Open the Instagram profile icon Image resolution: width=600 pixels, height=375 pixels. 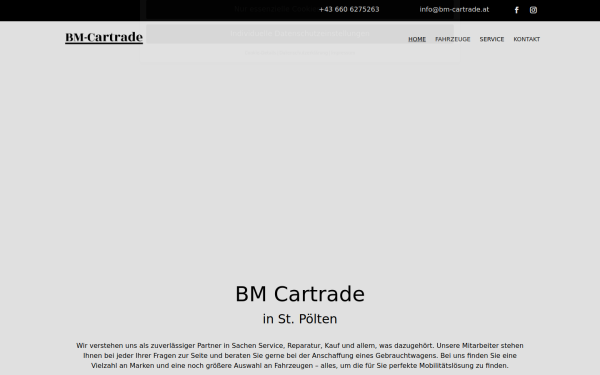pyautogui.click(x=533, y=10)
